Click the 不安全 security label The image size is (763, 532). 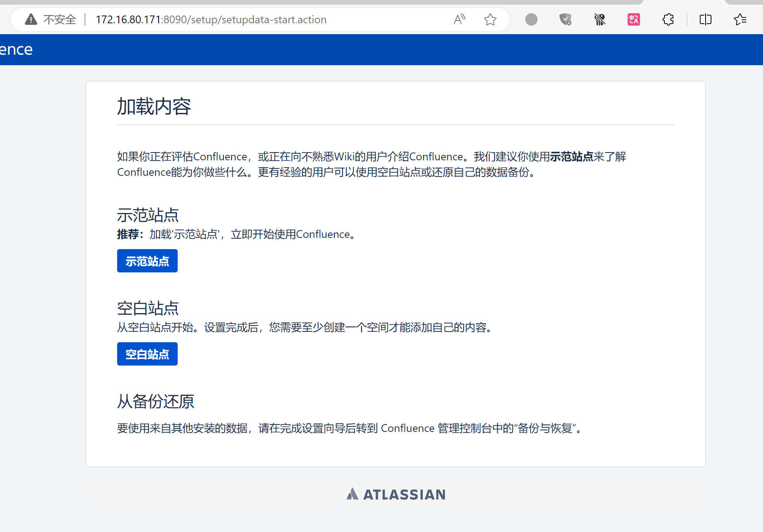tap(60, 19)
